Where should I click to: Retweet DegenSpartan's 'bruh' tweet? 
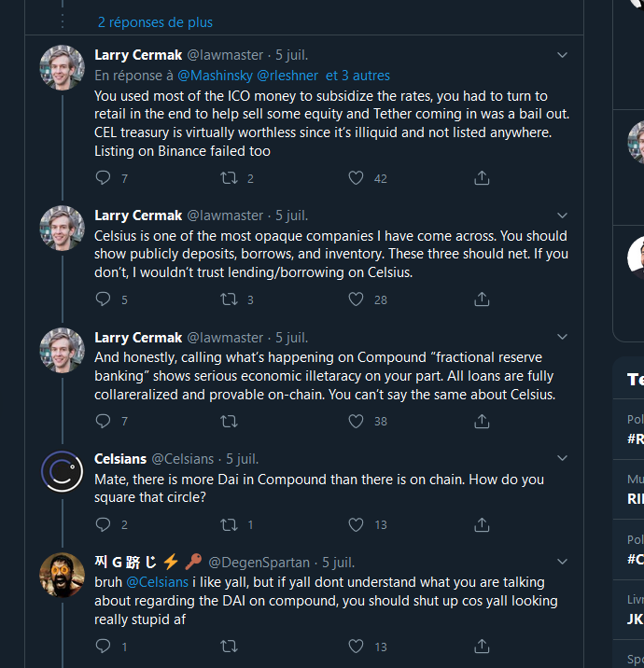pos(229,646)
